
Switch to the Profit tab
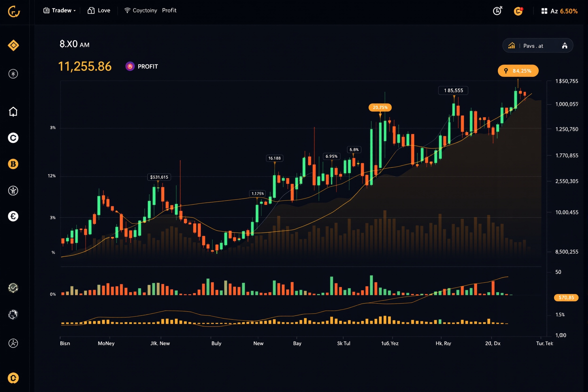click(x=169, y=10)
